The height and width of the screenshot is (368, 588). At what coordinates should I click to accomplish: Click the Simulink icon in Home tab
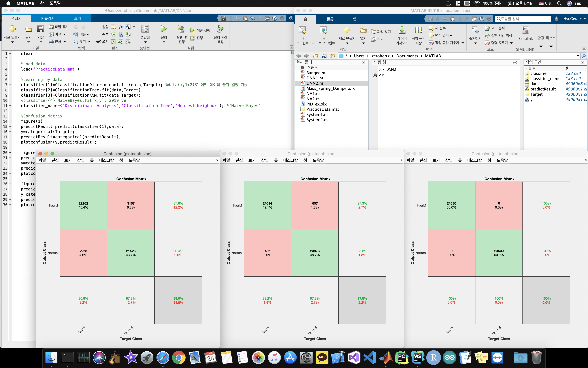point(525,30)
